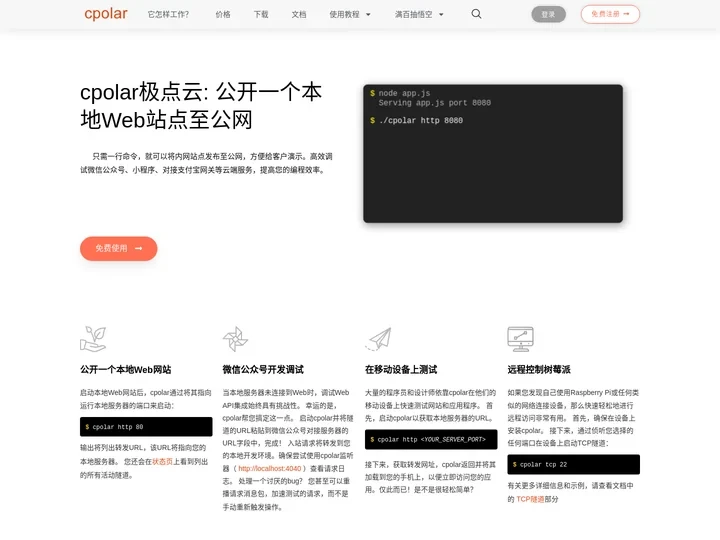Screen dimensions: 720x540
Task: Expand the 使用教程 dropdown menu
Action: (x=349, y=14)
